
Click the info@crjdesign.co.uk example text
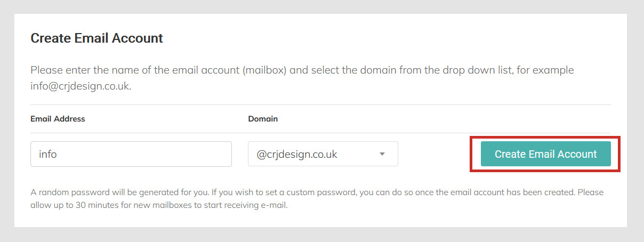80,86
